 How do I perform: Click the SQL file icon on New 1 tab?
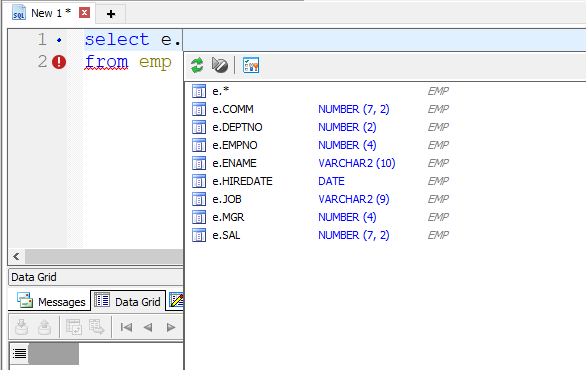click(19, 13)
